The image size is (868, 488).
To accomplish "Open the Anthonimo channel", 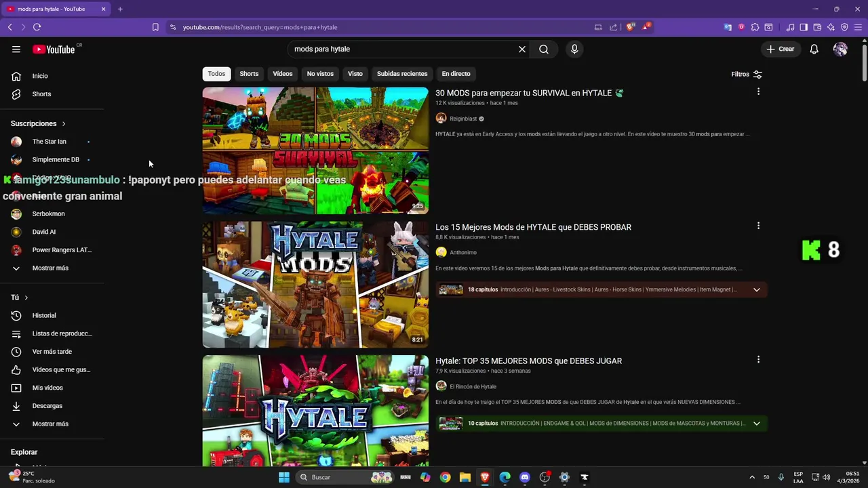I will [463, 252].
